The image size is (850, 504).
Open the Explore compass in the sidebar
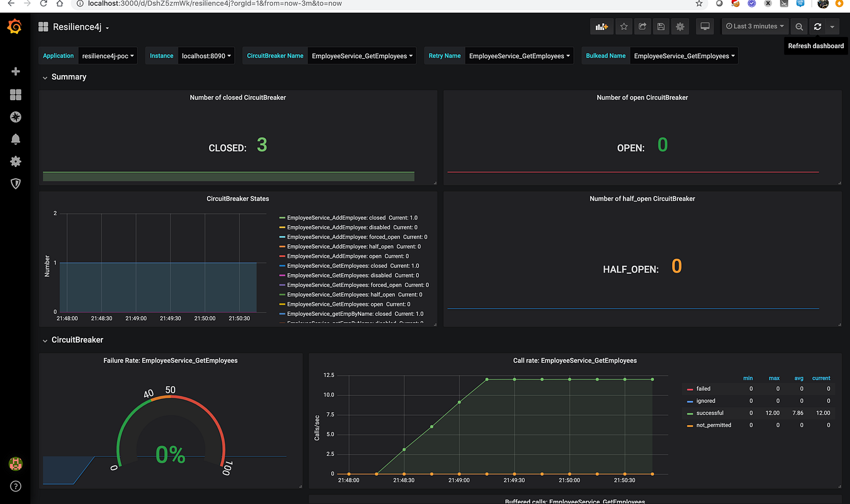pyautogui.click(x=15, y=116)
